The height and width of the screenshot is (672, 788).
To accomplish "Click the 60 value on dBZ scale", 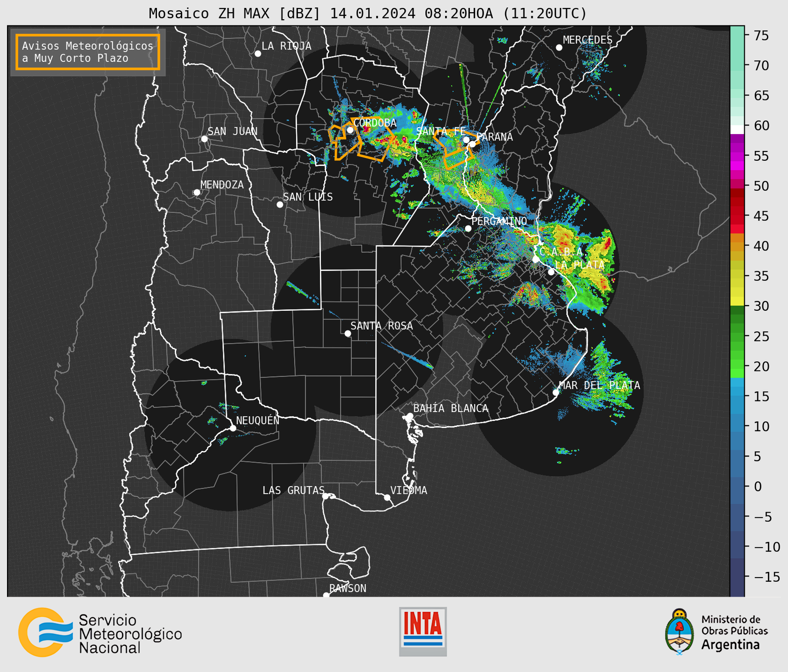I will (x=760, y=126).
